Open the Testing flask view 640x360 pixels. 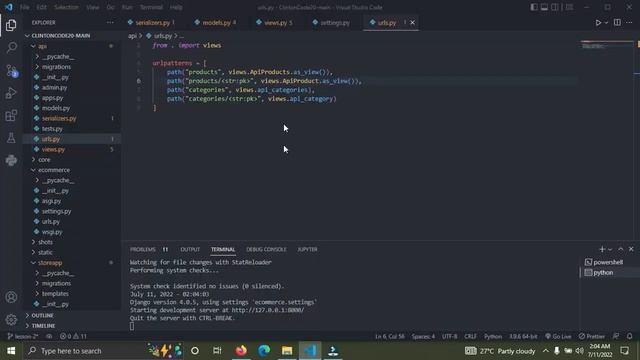point(11,138)
